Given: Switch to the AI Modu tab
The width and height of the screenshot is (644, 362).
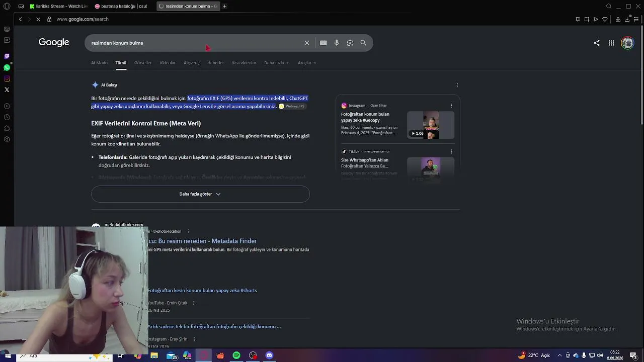Looking at the screenshot, I should tap(99, 63).
